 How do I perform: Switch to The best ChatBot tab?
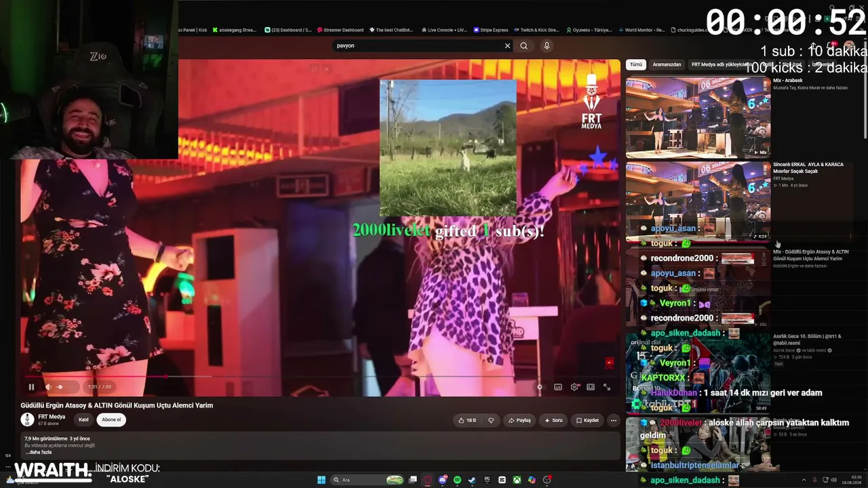click(391, 30)
